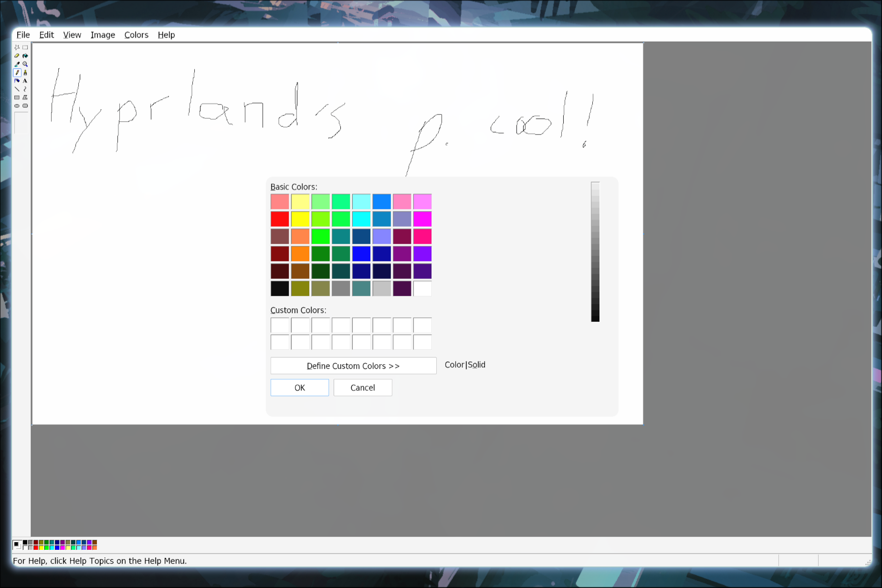The image size is (882, 588).
Task: Select bright red from Basic Colors
Action: pyautogui.click(x=280, y=219)
